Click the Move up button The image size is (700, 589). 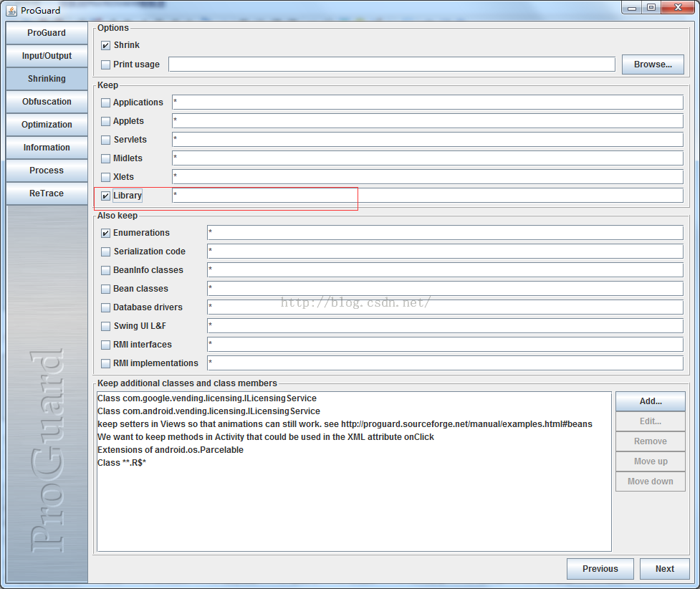coord(651,461)
